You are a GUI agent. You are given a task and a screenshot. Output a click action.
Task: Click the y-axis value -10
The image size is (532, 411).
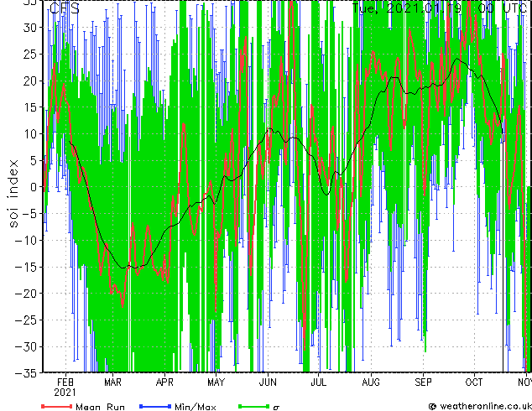click(26, 241)
